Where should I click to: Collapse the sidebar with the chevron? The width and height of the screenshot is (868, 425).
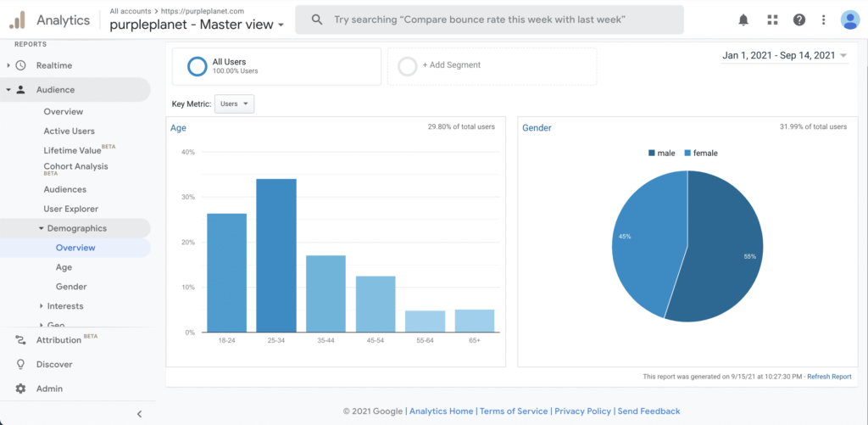140,413
